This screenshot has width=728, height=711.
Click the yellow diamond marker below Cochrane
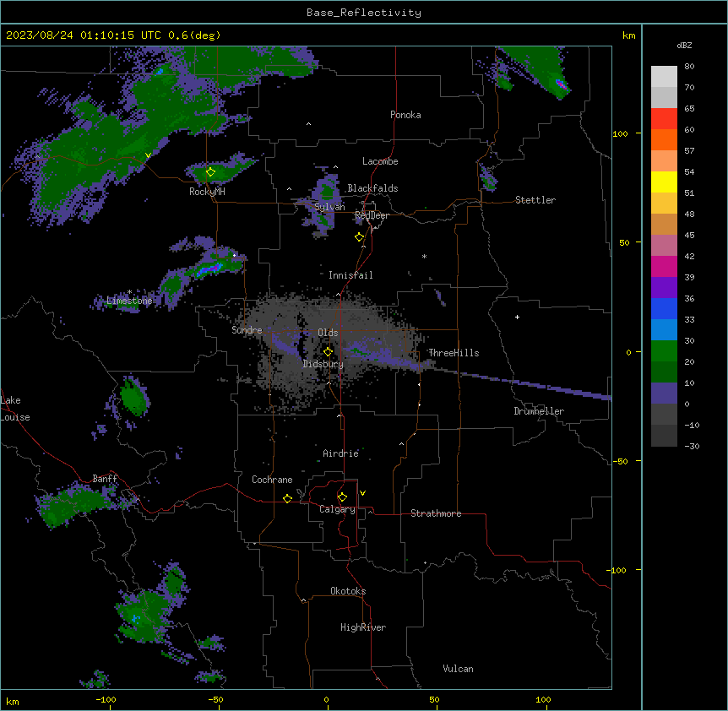(287, 498)
